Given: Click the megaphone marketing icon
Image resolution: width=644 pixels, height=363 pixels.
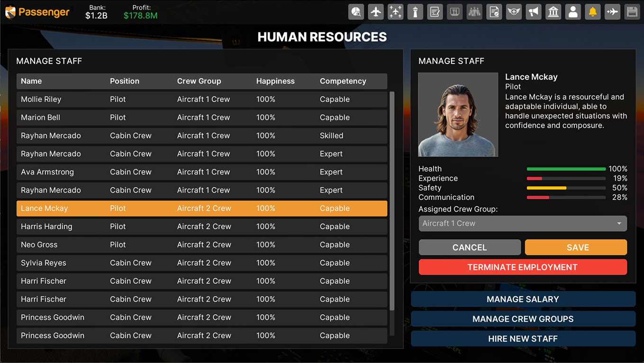Looking at the screenshot, I should point(534,12).
